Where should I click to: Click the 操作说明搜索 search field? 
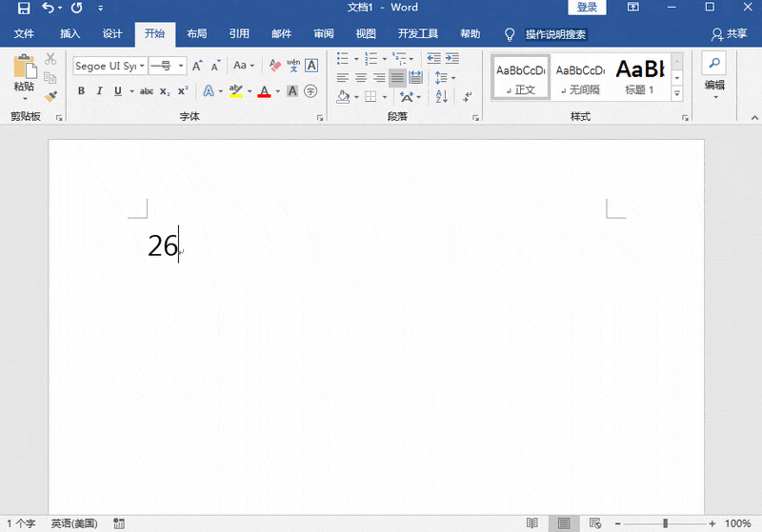click(x=555, y=34)
